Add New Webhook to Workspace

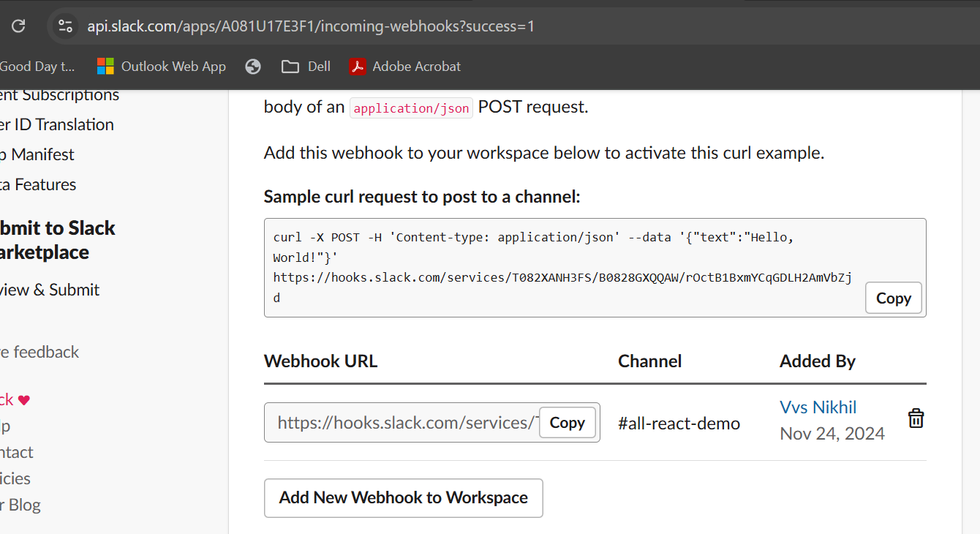click(x=403, y=497)
